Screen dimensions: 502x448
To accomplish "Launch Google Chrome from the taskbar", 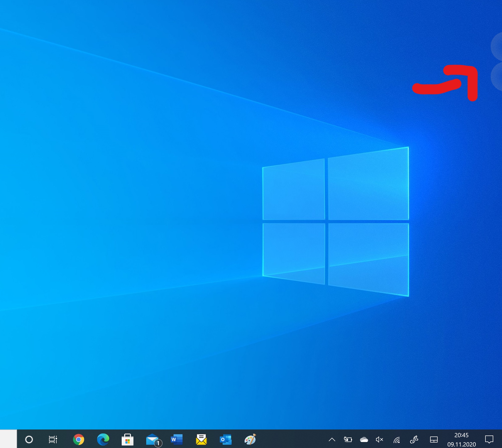I will click(x=78, y=439).
